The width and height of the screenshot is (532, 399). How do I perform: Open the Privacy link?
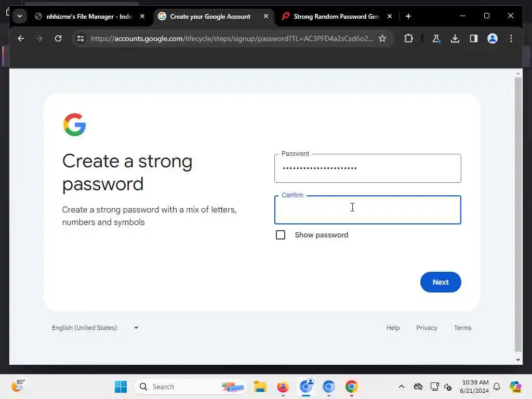427,328
